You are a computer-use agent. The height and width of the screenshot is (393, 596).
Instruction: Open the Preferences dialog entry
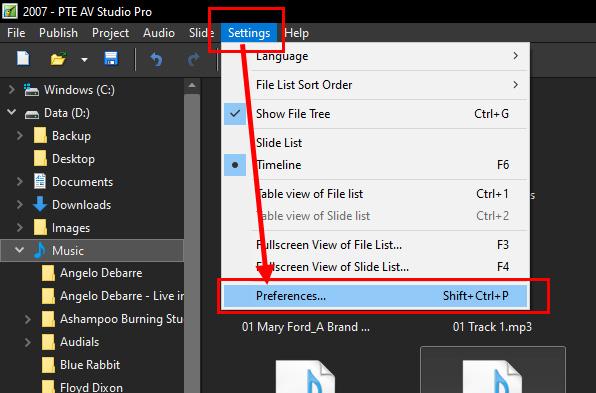(376, 296)
